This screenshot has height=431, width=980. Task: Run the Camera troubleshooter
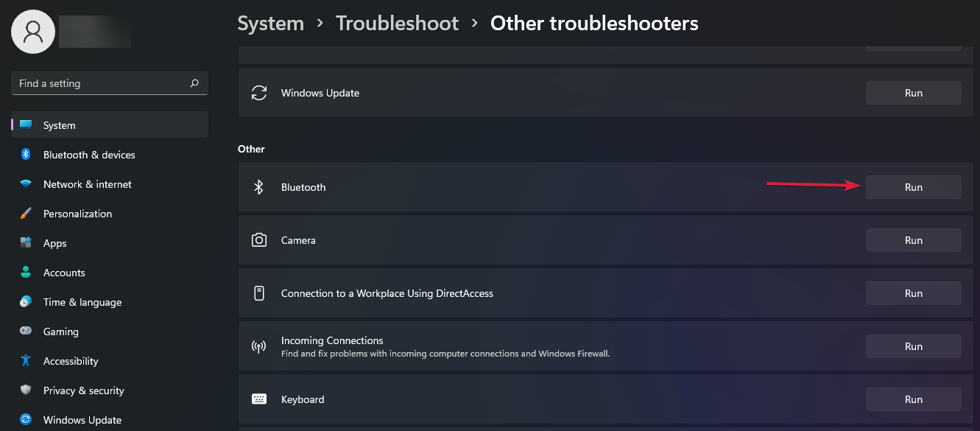(x=913, y=239)
